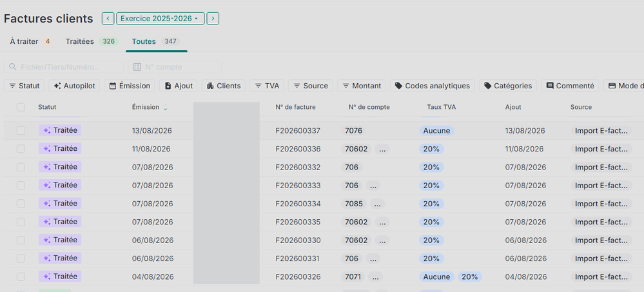Viewport: 644px width, 292px height.
Task: Check the box for invoice F202600334
Action: click(21, 204)
